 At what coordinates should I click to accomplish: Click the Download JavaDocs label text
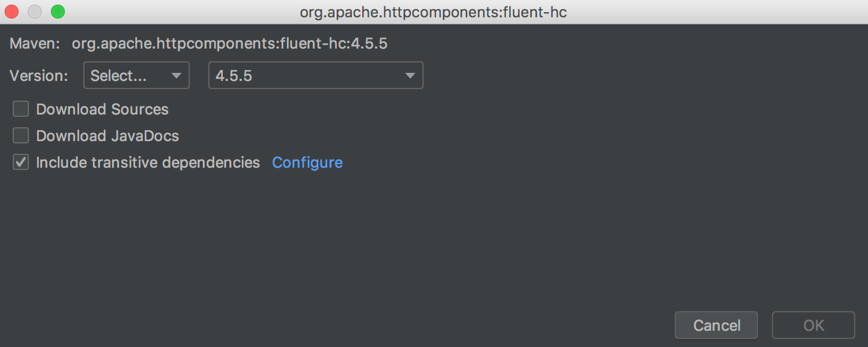point(108,136)
